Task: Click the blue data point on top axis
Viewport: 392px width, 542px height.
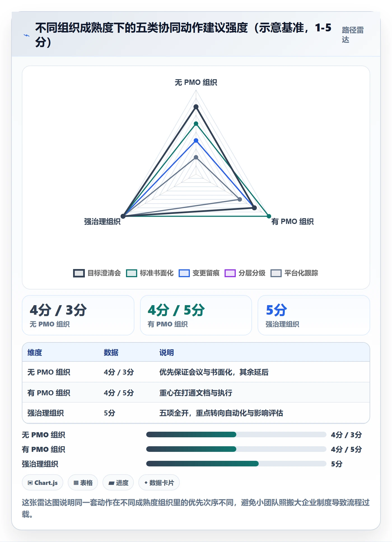Action: click(196, 141)
